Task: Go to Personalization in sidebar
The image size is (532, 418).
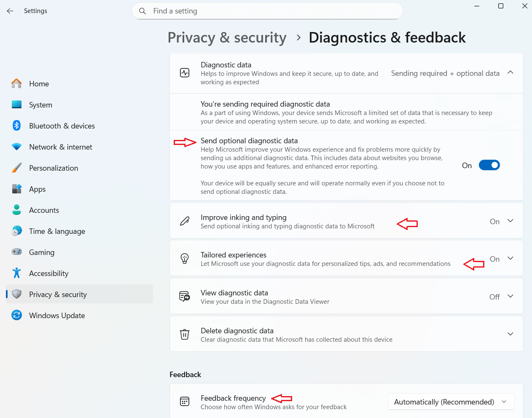Action: [x=54, y=168]
